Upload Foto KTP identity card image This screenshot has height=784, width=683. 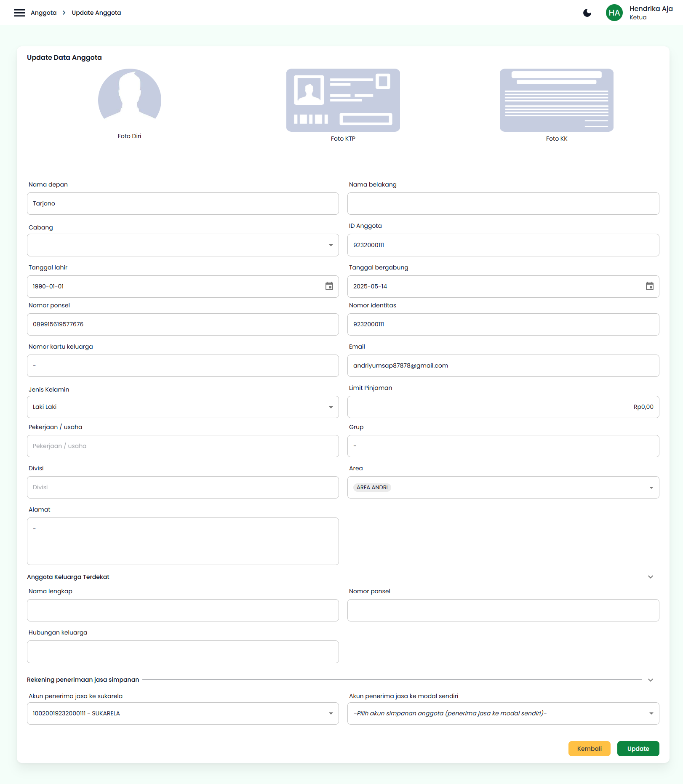(343, 100)
